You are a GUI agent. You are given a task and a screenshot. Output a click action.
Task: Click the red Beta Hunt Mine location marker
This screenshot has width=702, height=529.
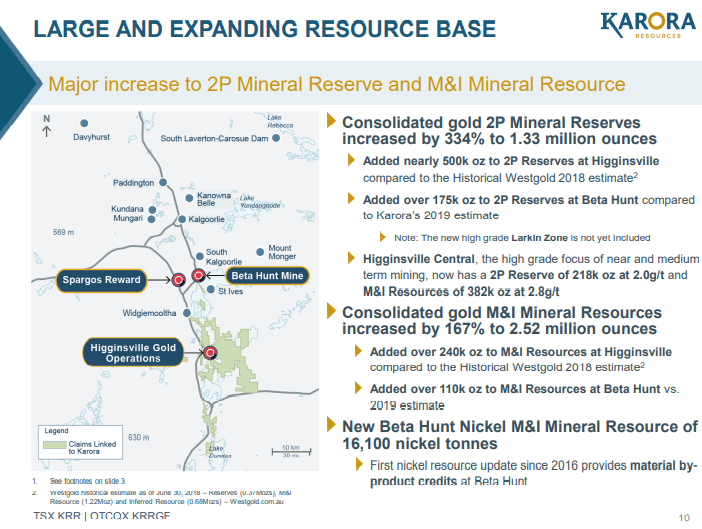click(x=198, y=275)
